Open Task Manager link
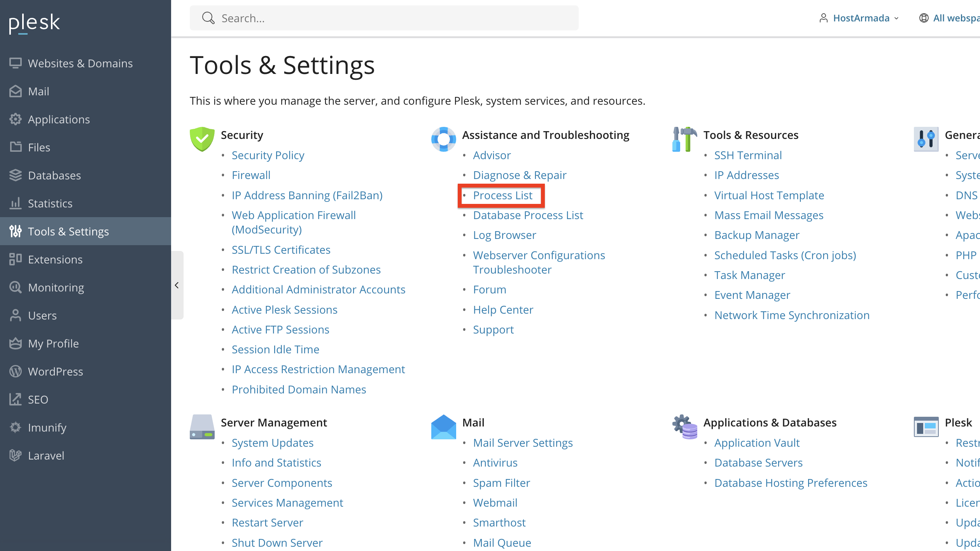 coord(749,275)
